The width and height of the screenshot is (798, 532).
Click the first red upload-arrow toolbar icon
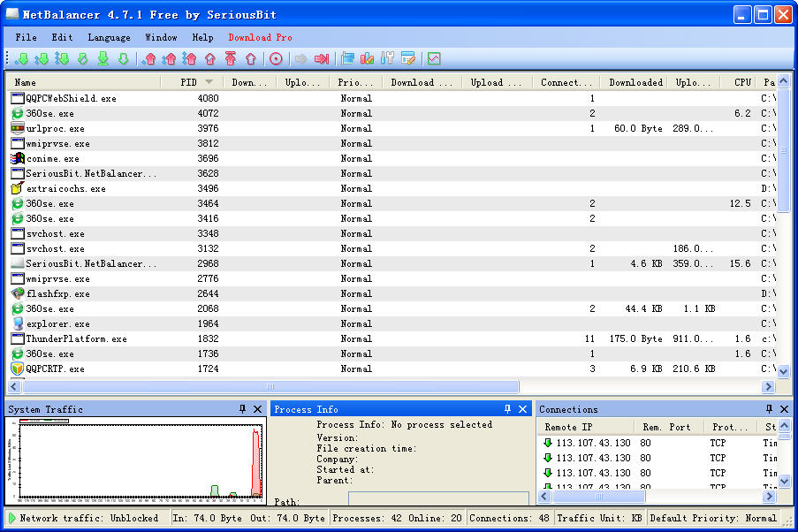click(x=149, y=59)
